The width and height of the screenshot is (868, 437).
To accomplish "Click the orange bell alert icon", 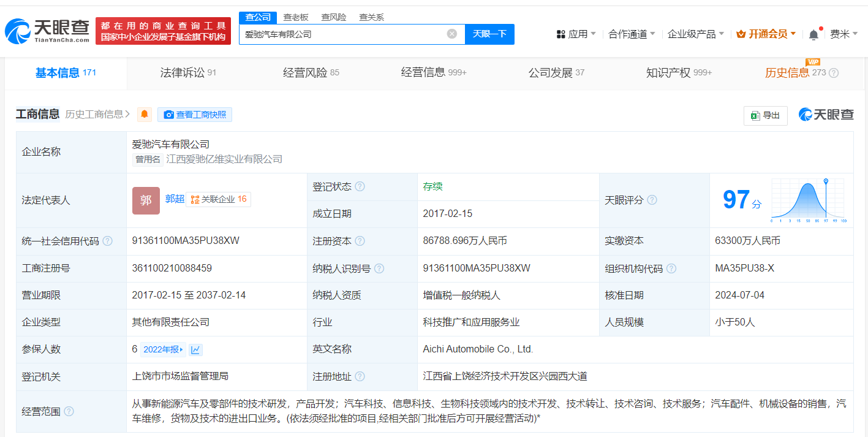I will pyautogui.click(x=145, y=115).
